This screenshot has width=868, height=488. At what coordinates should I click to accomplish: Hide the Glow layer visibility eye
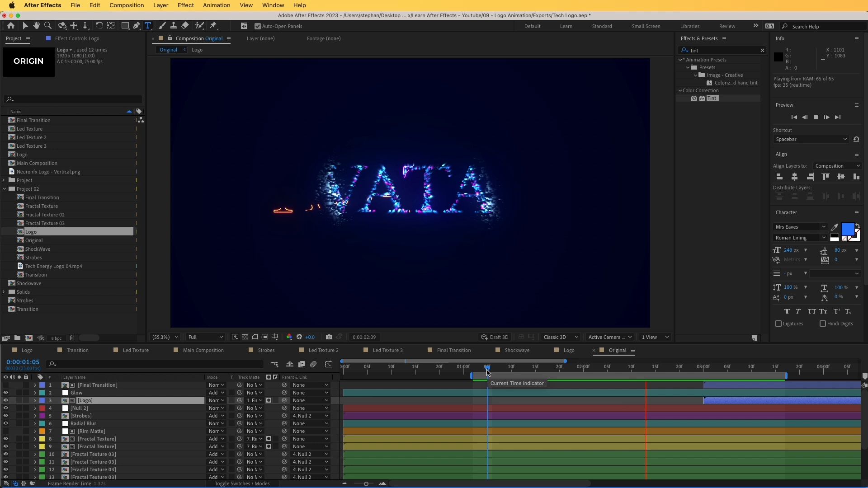click(5, 393)
